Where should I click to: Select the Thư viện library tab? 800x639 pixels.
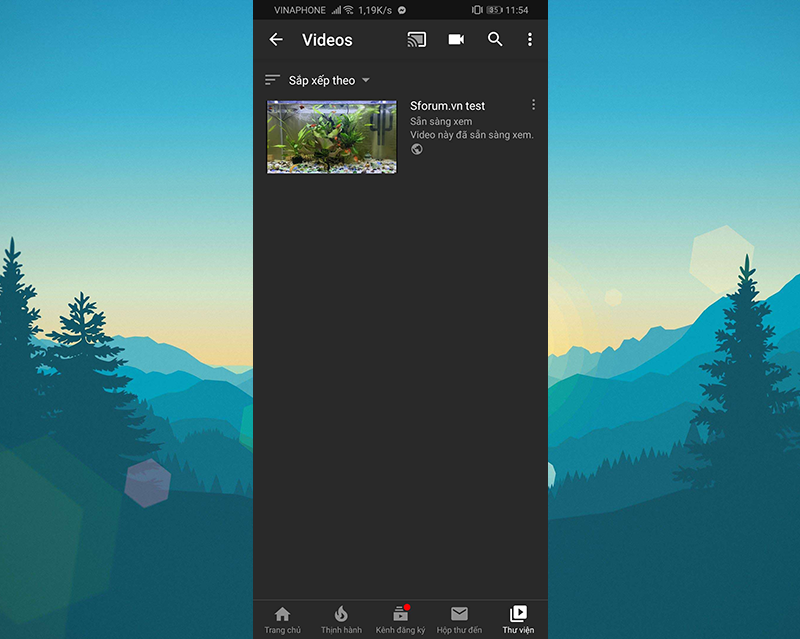518,620
